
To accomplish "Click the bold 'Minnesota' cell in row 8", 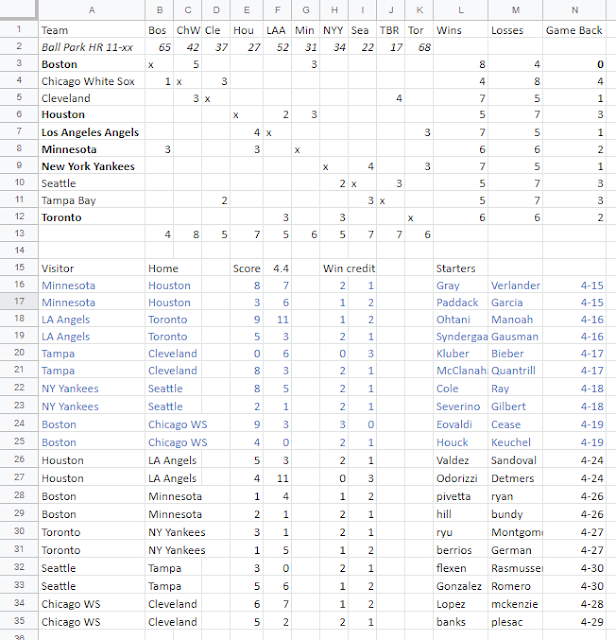I will point(92,149).
